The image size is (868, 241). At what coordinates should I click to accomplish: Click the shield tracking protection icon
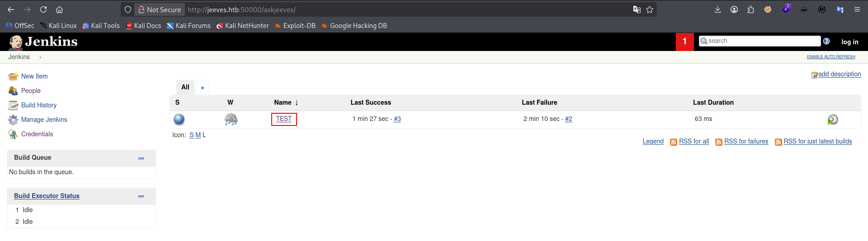point(128,9)
